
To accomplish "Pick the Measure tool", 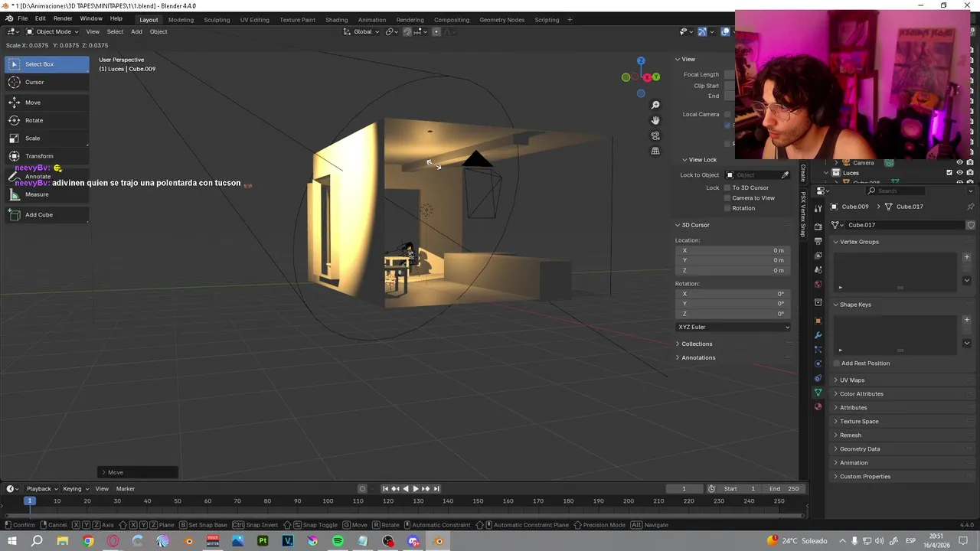I will [46, 194].
